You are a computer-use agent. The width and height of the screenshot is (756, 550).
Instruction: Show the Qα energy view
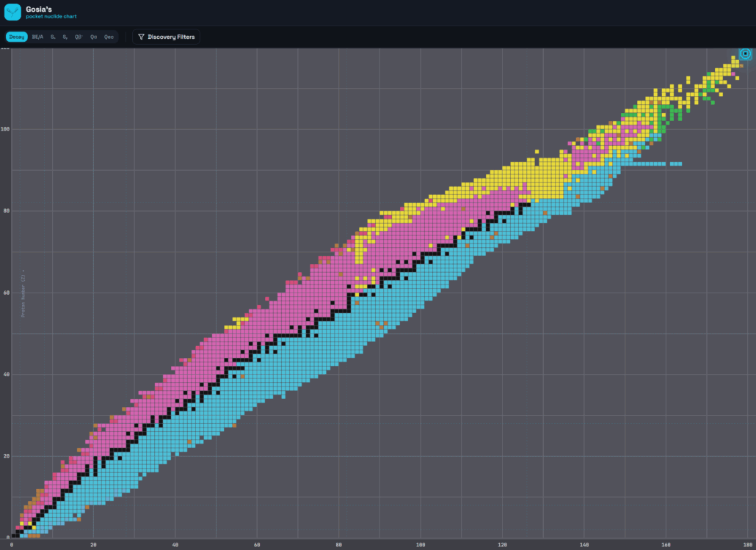93,37
